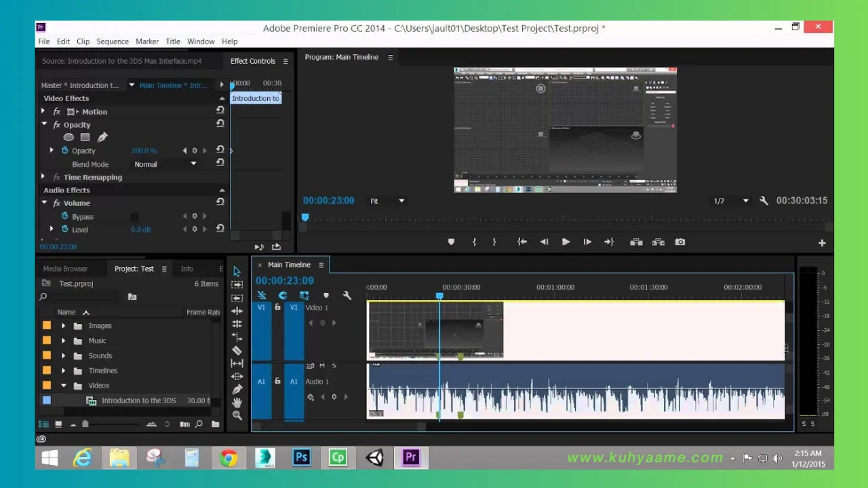Click the Extract button
Screen dimensions: 868x488
click(658, 242)
